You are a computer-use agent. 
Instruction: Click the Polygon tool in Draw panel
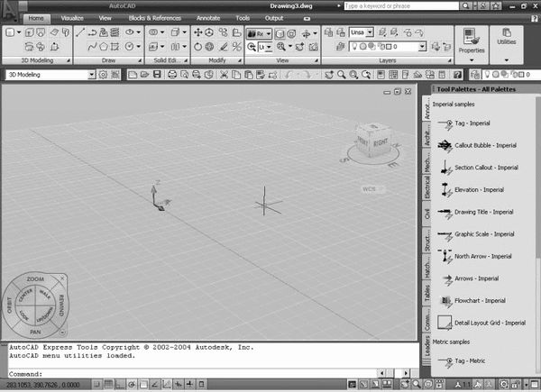[x=104, y=47]
